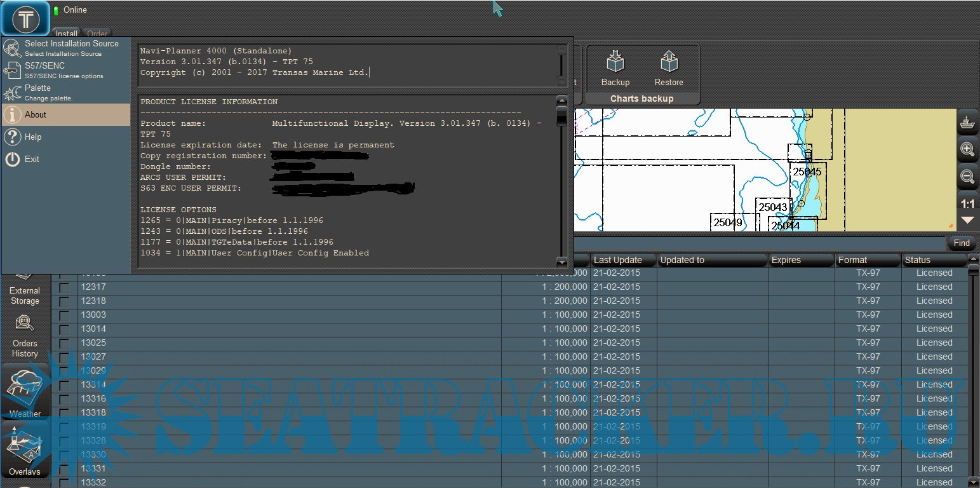The height and width of the screenshot is (488, 980).
Task: Set chart scale with the 1:1 button
Action: (967, 204)
